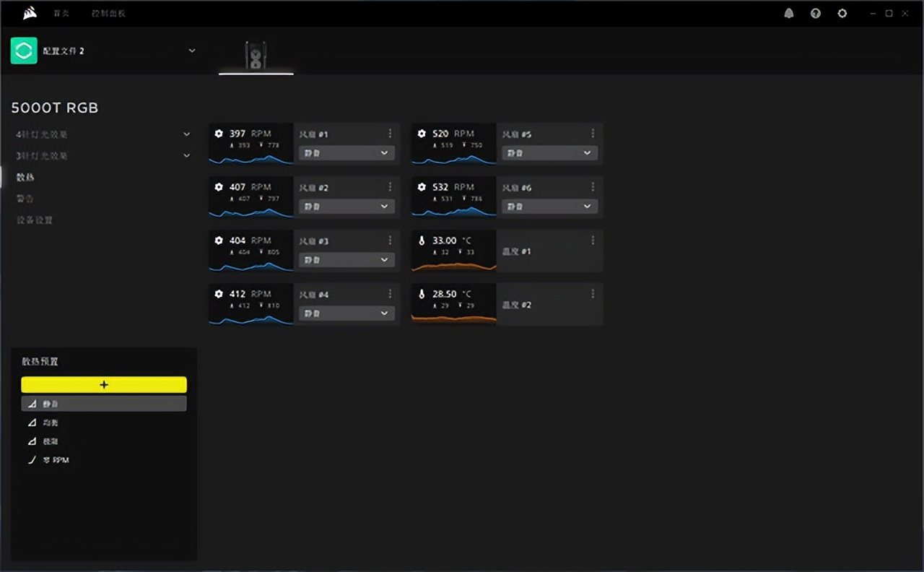Open the notifications bell icon
The image size is (924, 572).
789,13
